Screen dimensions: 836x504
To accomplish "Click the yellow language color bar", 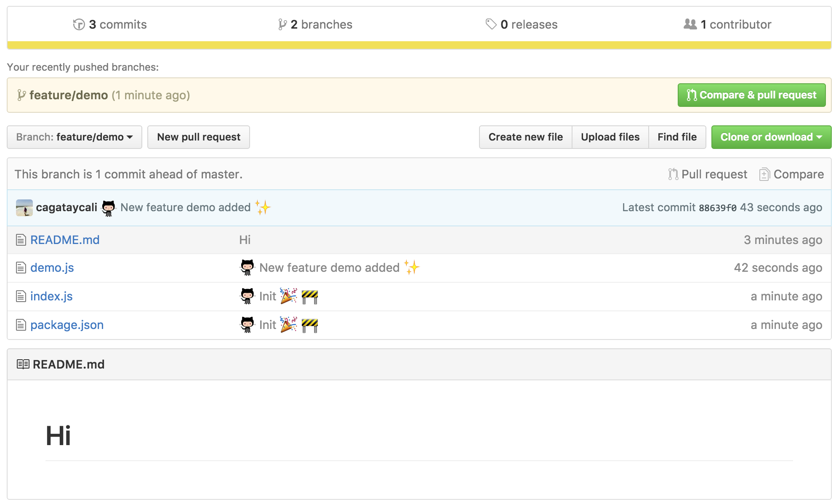I will 419,45.
